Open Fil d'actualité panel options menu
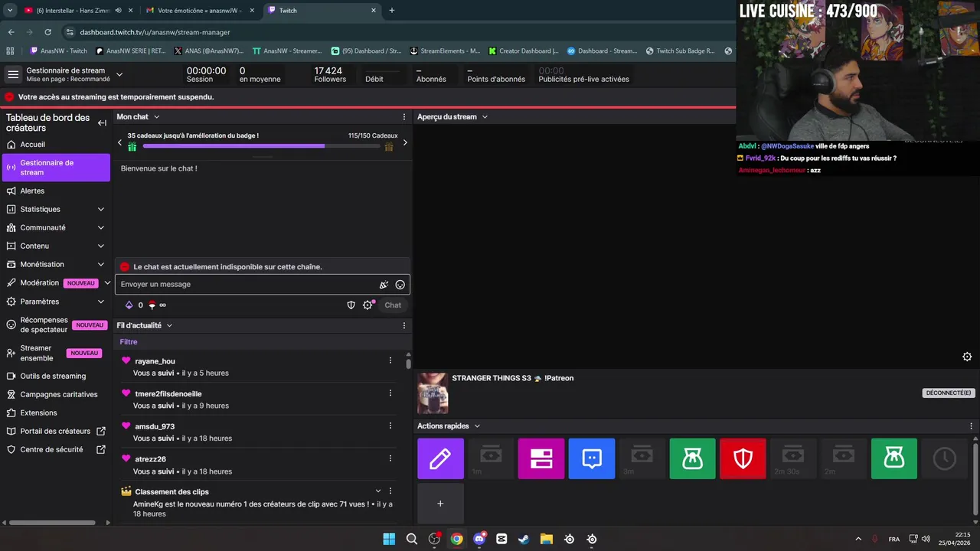This screenshot has height=551, width=980. tap(404, 325)
